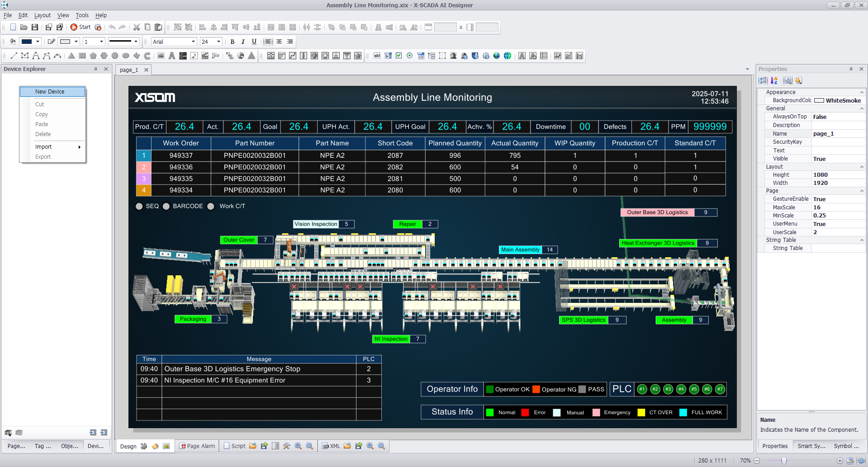868x467 pixels.
Task: Toggle Bold text formatting
Action: click(232, 42)
